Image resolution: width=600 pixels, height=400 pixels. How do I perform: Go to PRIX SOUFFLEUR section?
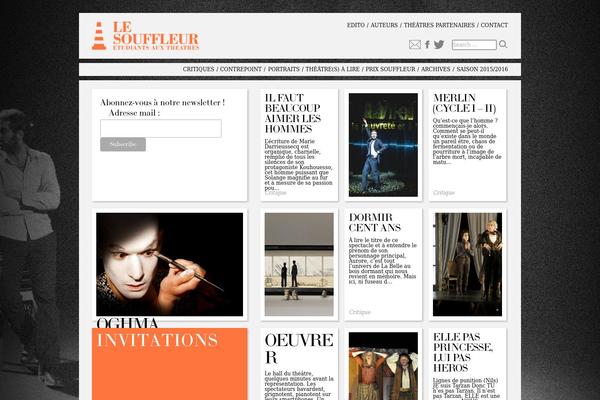390,69
